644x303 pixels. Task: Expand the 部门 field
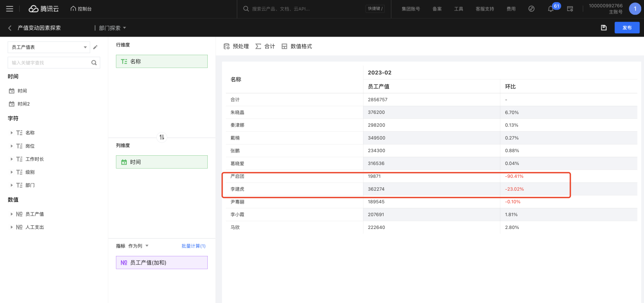click(x=12, y=185)
